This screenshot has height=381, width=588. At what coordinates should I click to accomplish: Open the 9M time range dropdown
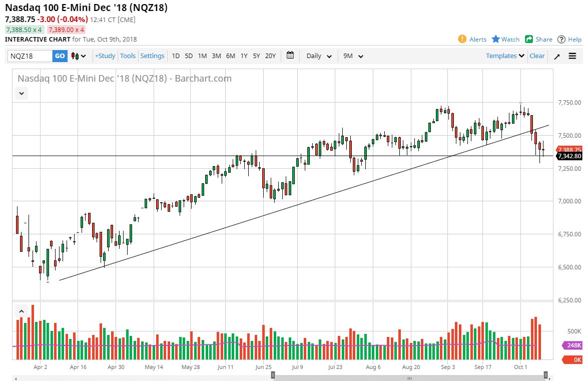click(x=353, y=56)
